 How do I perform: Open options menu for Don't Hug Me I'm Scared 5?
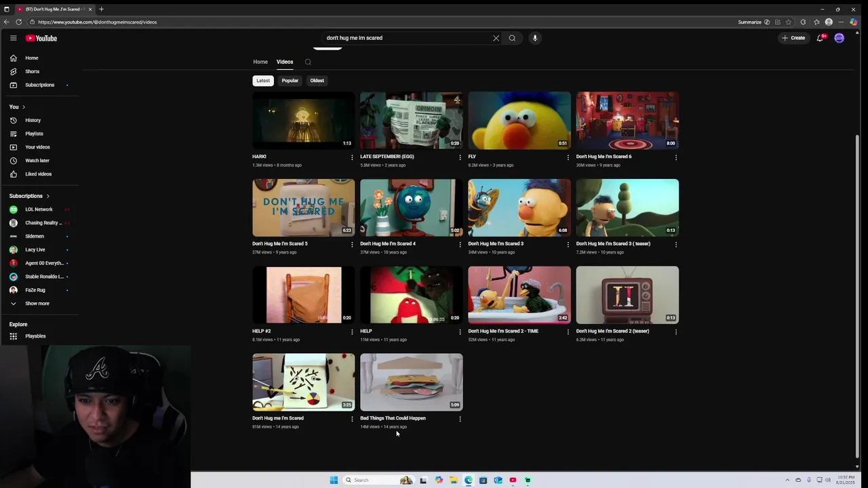(x=352, y=244)
